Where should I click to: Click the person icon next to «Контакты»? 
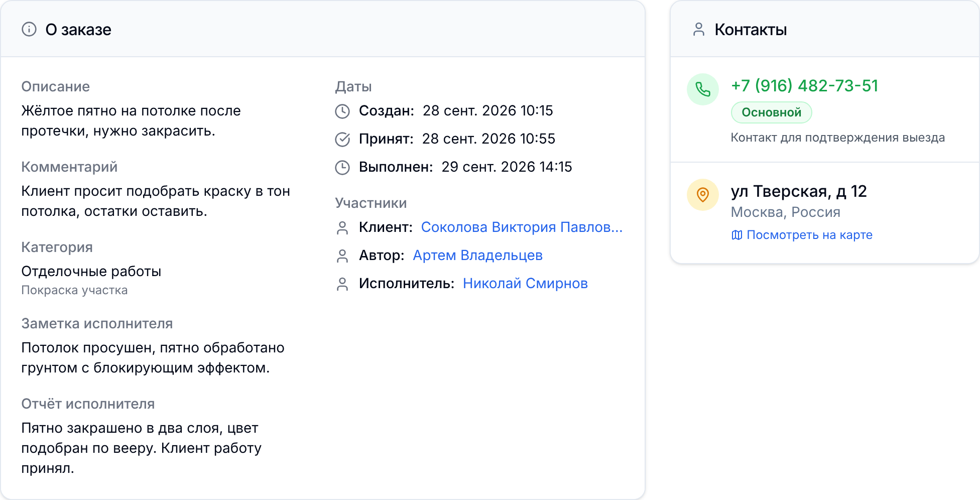click(x=699, y=30)
